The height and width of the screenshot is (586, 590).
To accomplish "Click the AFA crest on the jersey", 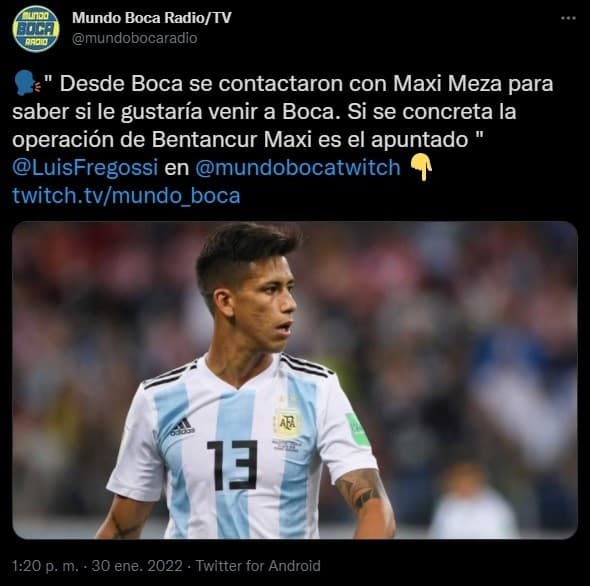I will [287, 423].
